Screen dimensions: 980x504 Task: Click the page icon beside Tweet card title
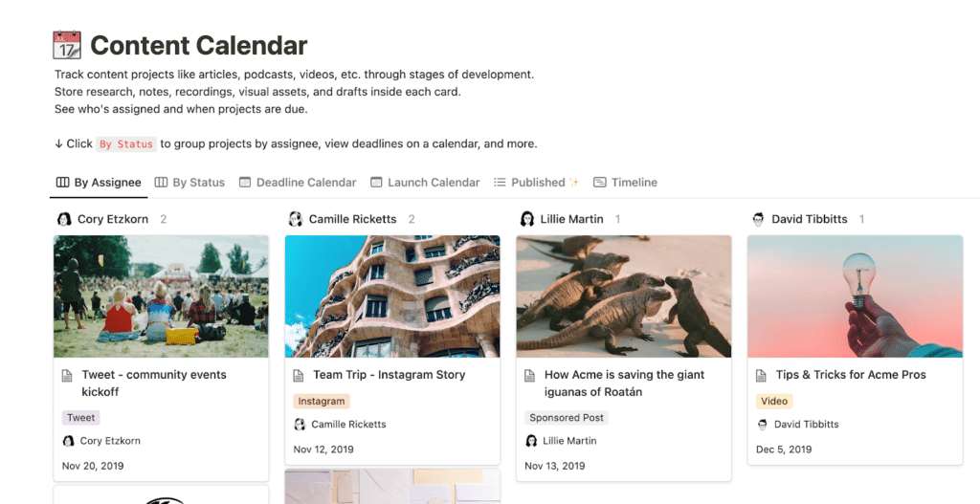67,375
